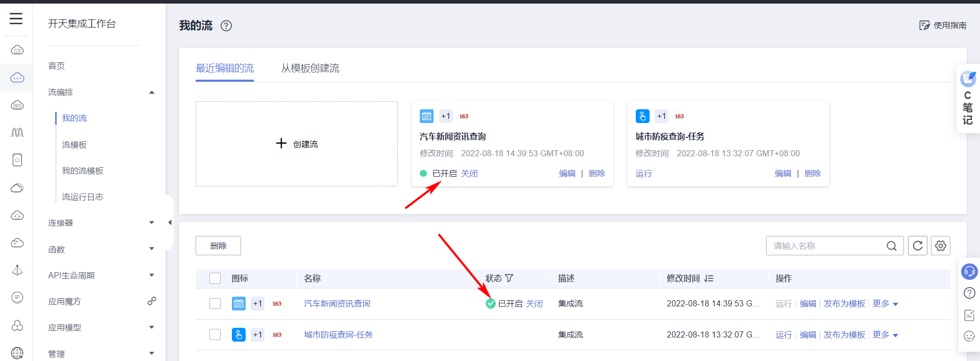Open table settings gear
Viewport: 980px width, 361px height.
941,246
